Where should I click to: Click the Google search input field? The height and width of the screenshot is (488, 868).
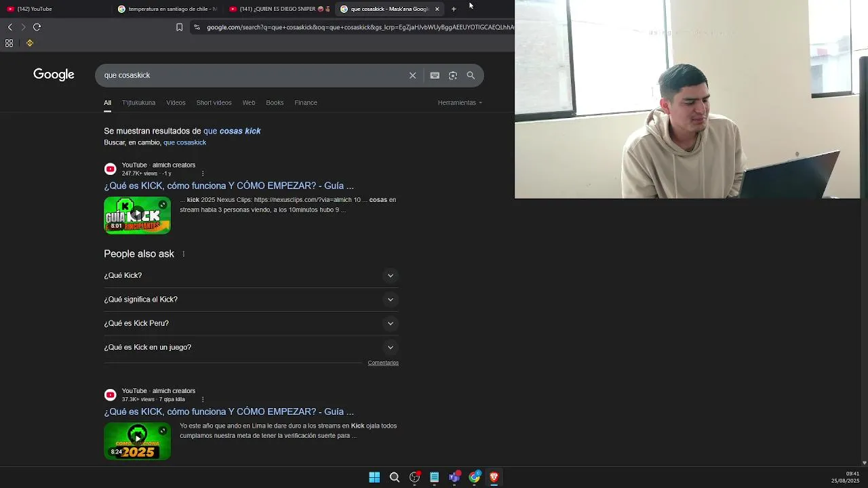point(251,75)
